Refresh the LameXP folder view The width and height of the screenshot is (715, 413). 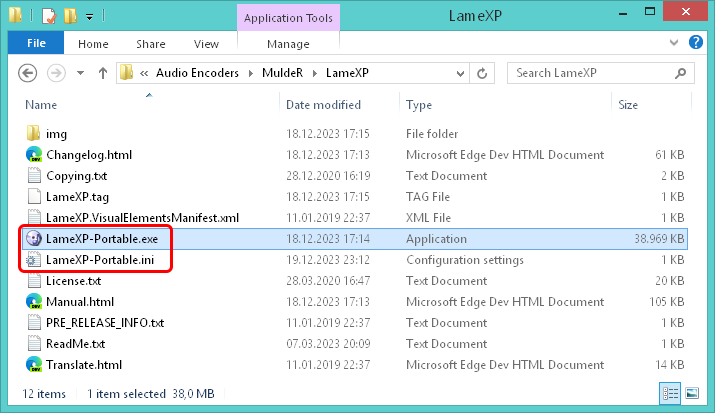(482, 73)
